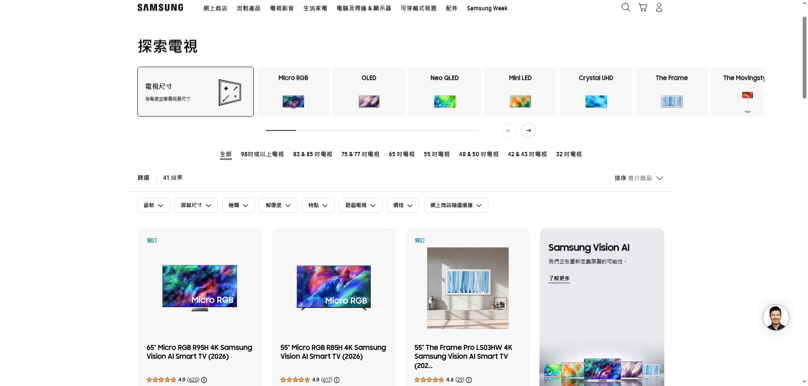Open the chat assistant avatar

[x=776, y=317]
